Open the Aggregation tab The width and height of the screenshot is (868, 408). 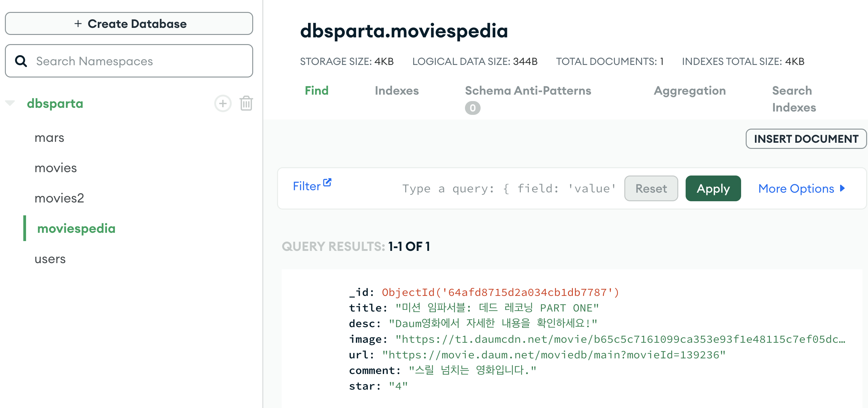click(689, 91)
